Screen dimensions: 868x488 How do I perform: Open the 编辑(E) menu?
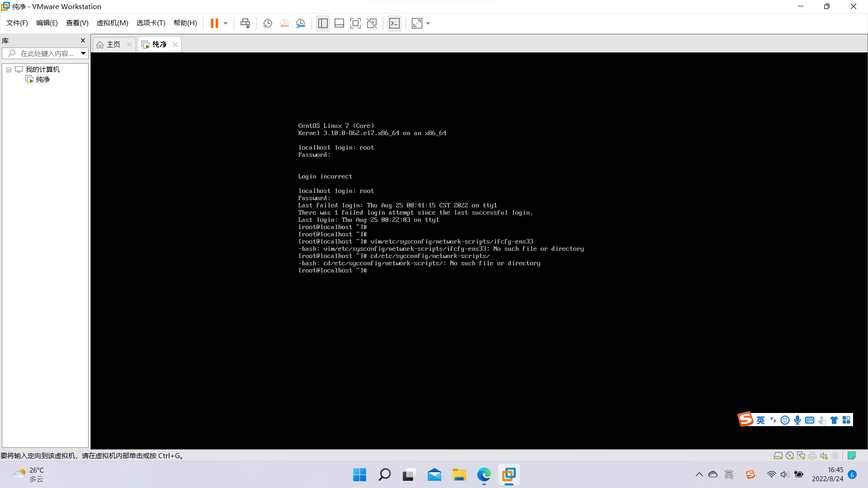(x=47, y=23)
